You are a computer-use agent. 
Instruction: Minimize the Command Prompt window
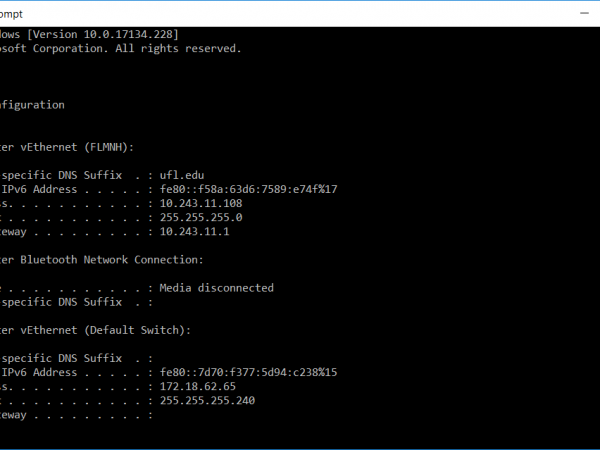(583, 13)
